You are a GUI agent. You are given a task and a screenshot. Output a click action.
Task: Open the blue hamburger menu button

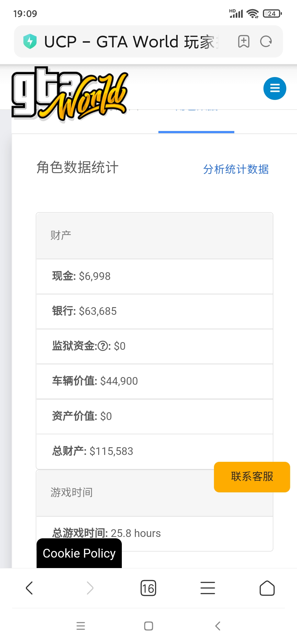click(x=275, y=88)
